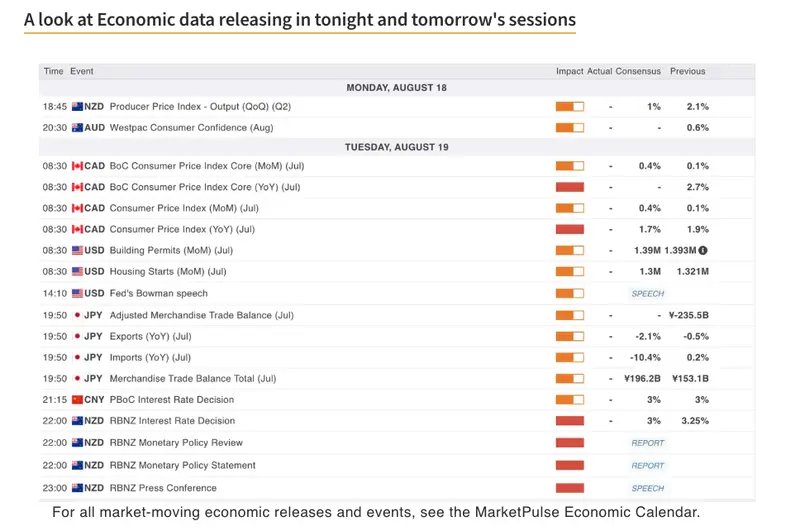Click the info icon beside Building Permits previous value
This screenshot has height=531, width=800.
coord(704,250)
